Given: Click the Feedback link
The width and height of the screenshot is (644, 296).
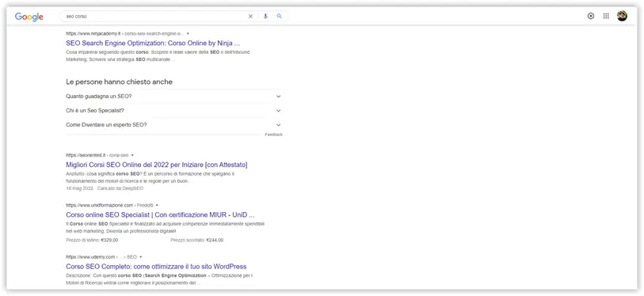Looking at the screenshot, I should pyautogui.click(x=274, y=135).
